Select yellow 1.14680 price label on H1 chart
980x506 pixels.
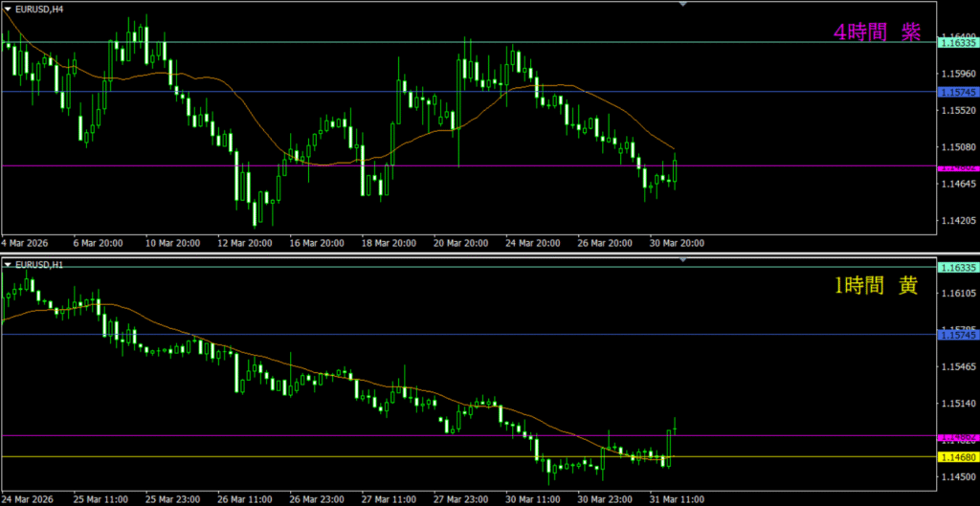(x=957, y=457)
